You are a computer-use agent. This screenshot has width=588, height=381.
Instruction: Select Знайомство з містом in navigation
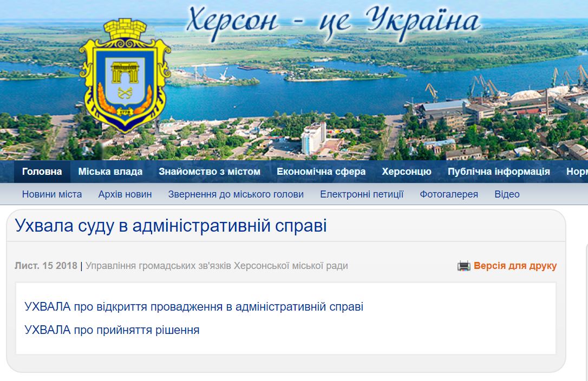coord(210,172)
